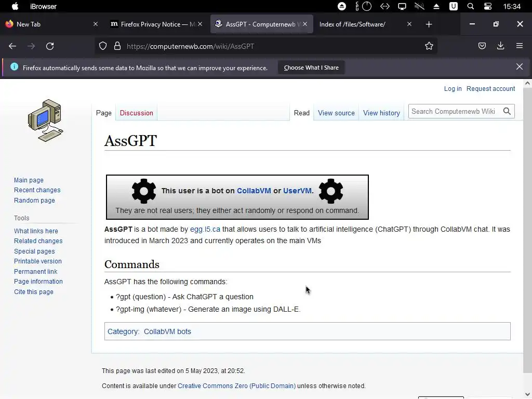Open a new tab with the plus button
The height and width of the screenshot is (399, 532).
[x=429, y=24]
